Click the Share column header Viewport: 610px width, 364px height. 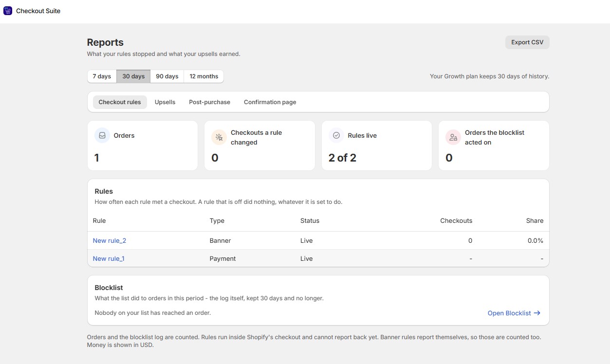[535, 220]
